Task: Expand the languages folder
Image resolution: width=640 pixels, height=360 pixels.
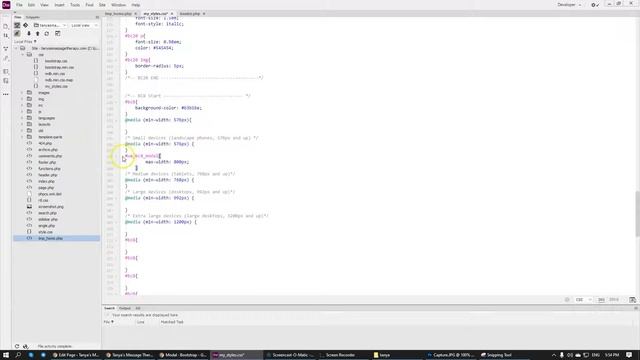Action: (x=22, y=118)
